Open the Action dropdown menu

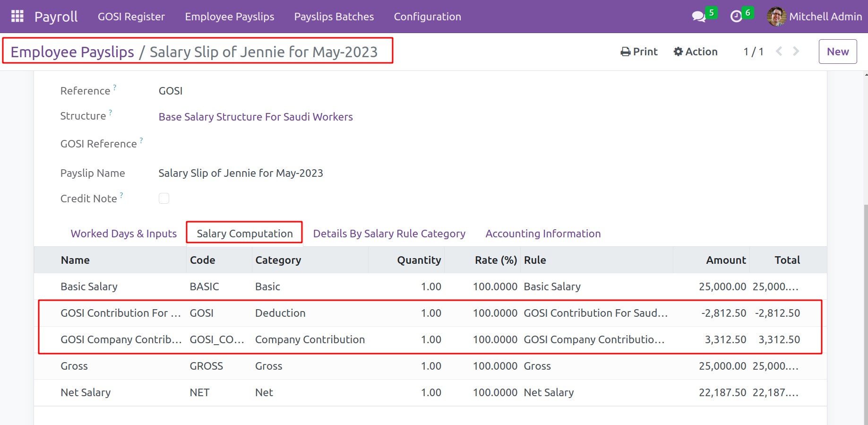click(696, 52)
